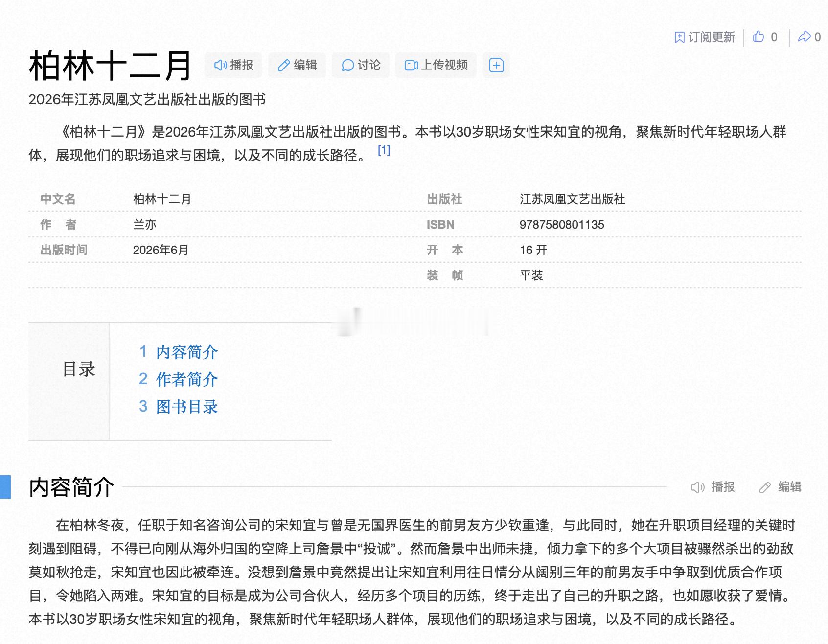
Task: Click the subtitle 2026年江苏凤凰文艺出版社出版的图书
Action: pos(147,100)
